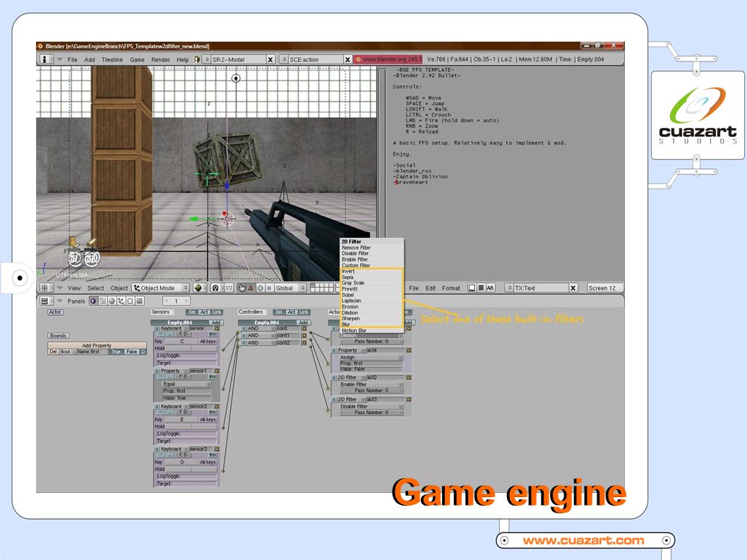Collapse the Keyboard 'sensor2' brick arrow
Screen dimensions: 747x560
pos(217,407)
